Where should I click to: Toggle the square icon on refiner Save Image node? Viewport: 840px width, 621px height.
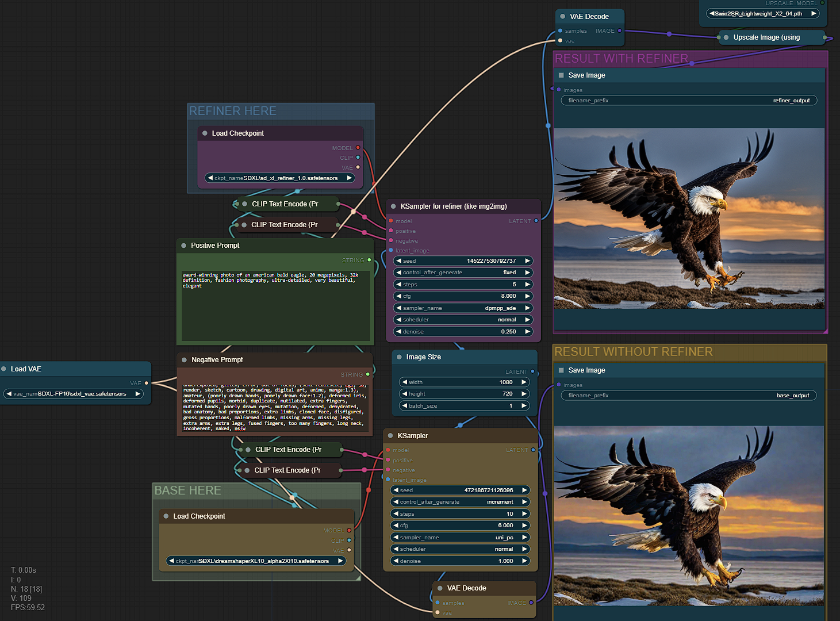click(x=561, y=75)
